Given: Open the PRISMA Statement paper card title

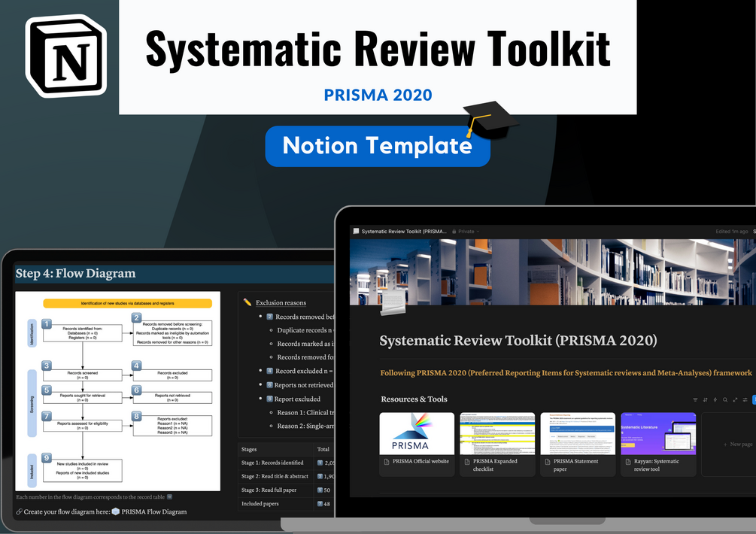Looking at the screenshot, I should point(575,465).
